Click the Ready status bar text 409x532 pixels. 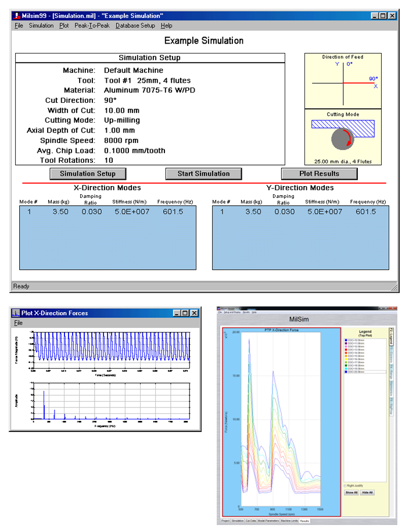point(21,286)
